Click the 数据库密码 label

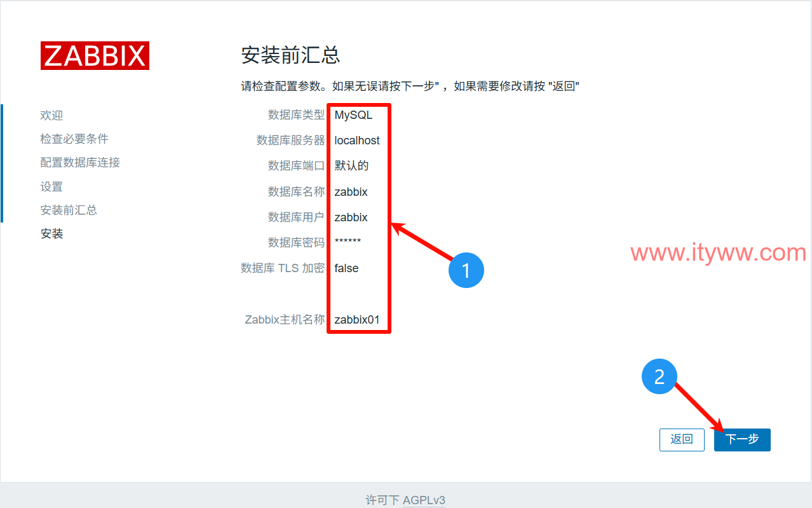click(296, 242)
